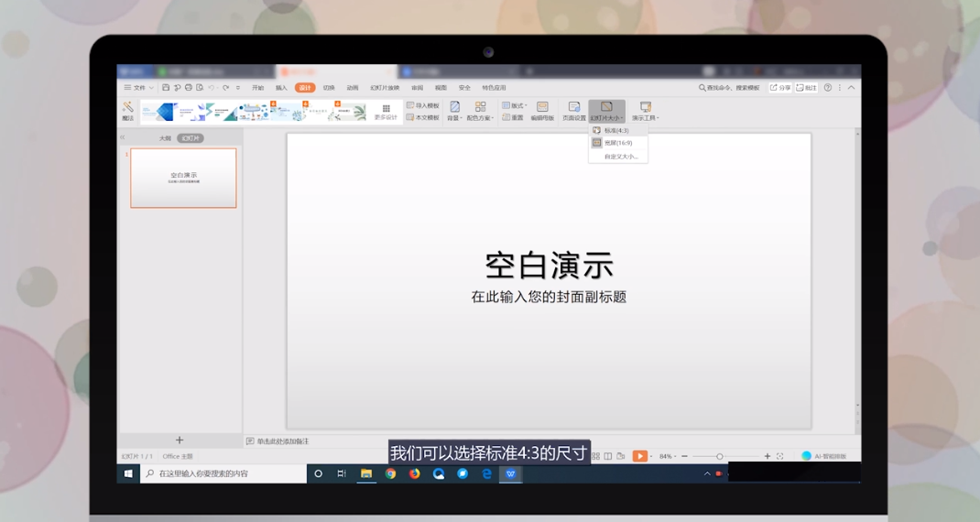Image resolution: width=980 pixels, height=522 pixels.
Task: Click the Redo arrow icon
Action: tap(225, 88)
